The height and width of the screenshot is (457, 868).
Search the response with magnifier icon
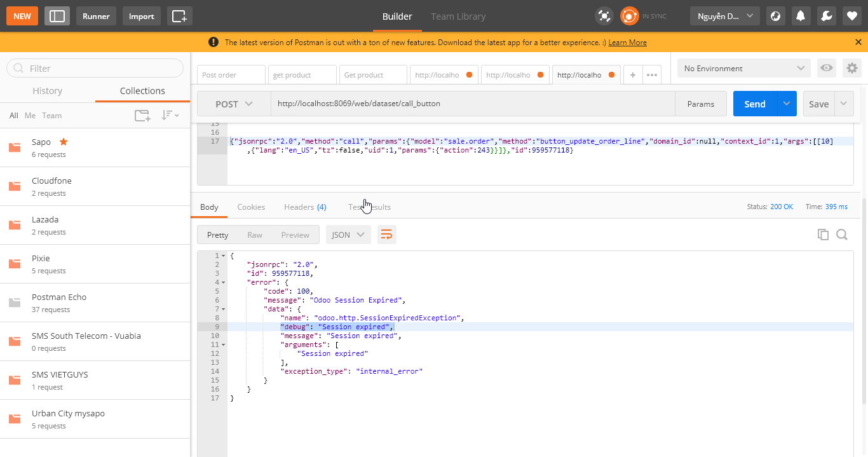(x=842, y=235)
